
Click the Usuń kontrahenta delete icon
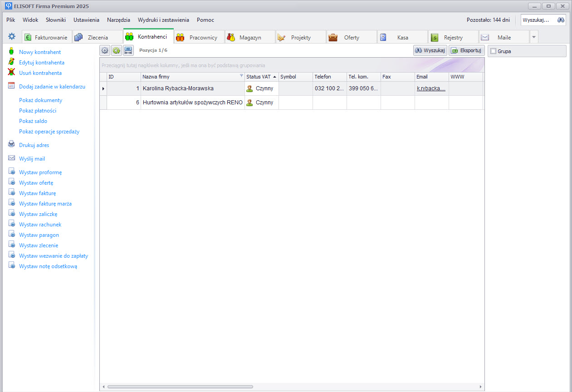pyautogui.click(x=12, y=73)
